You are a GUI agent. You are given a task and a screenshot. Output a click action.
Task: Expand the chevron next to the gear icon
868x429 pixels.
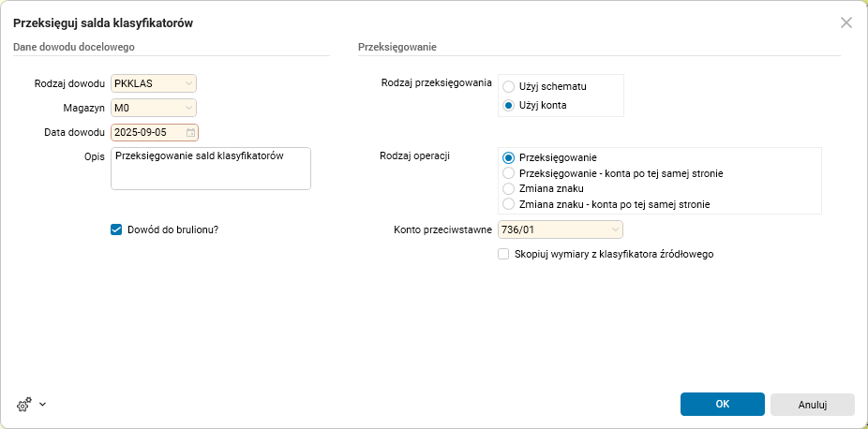42,404
